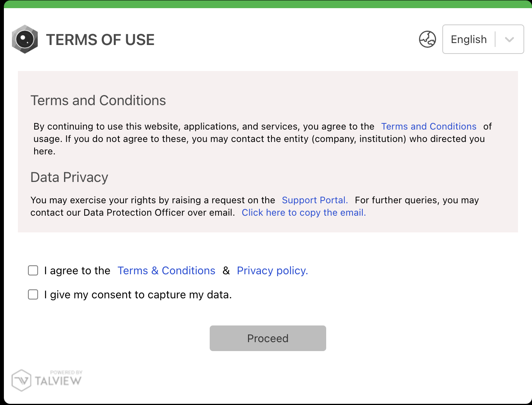The width and height of the screenshot is (532, 405).
Task: Click the 'I give my consent to capture my data.' label
Action: [x=138, y=295]
